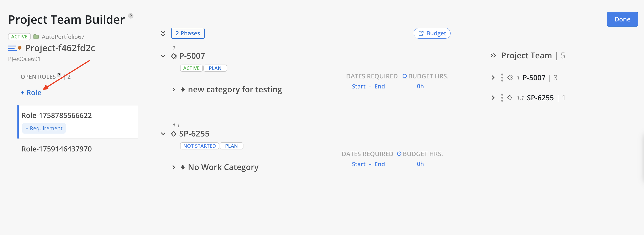Add a new role with + Role
644x235 pixels.
point(31,93)
